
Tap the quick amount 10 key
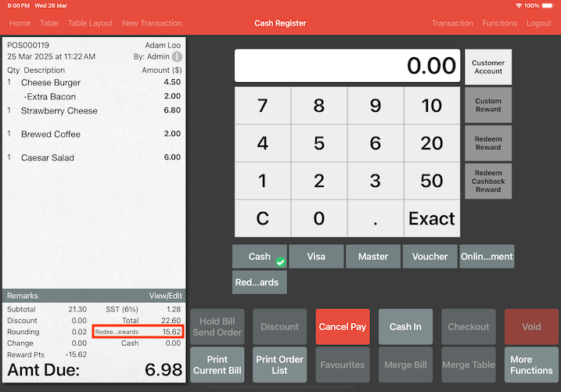432,106
